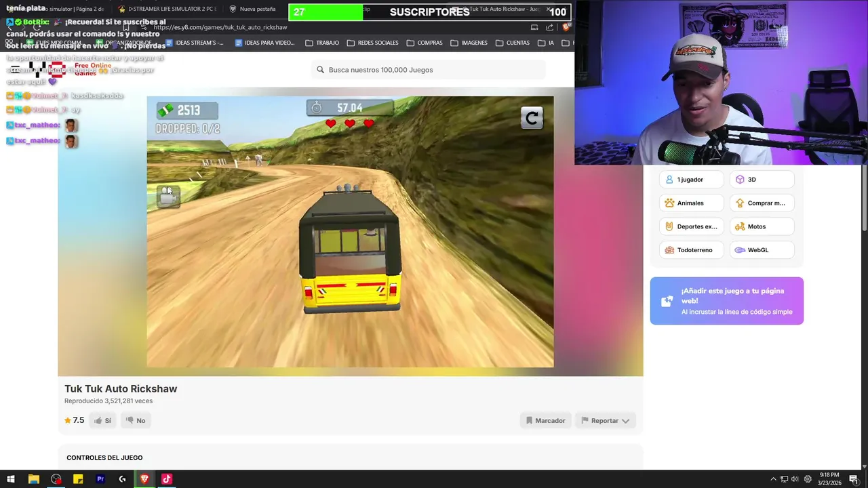The height and width of the screenshot is (488, 868).
Task: Click the Tuk Tuk Auto Rickshaw title
Action: click(121, 388)
